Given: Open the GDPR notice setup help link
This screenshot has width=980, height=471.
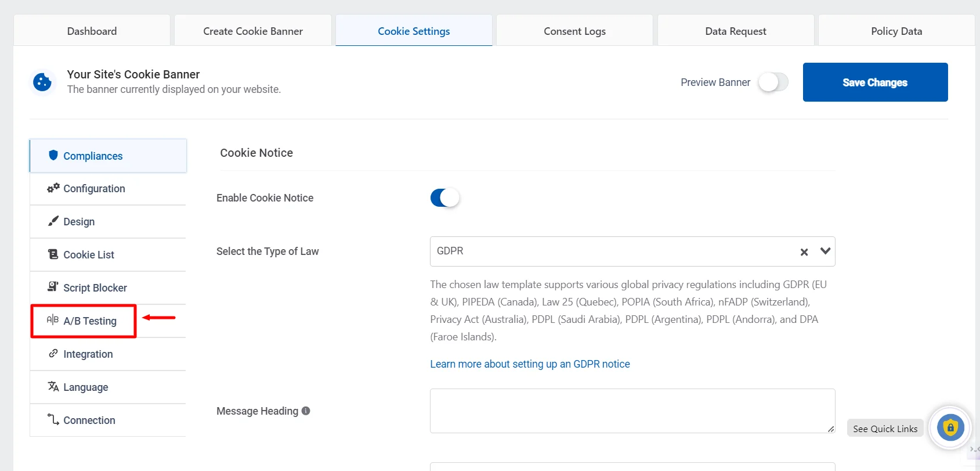Looking at the screenshot, I should 530,364.
